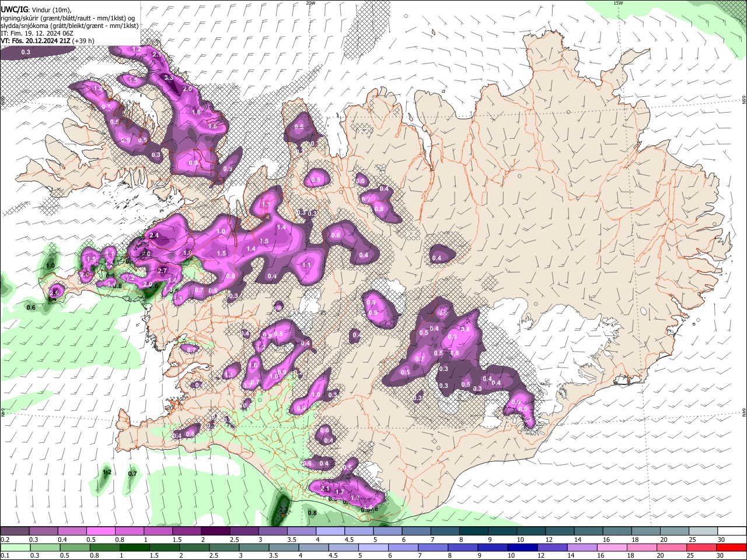The image size is (747, 560).
Task: Click the 2.6 value on western peninsula tip
Action: click(55, 292)
